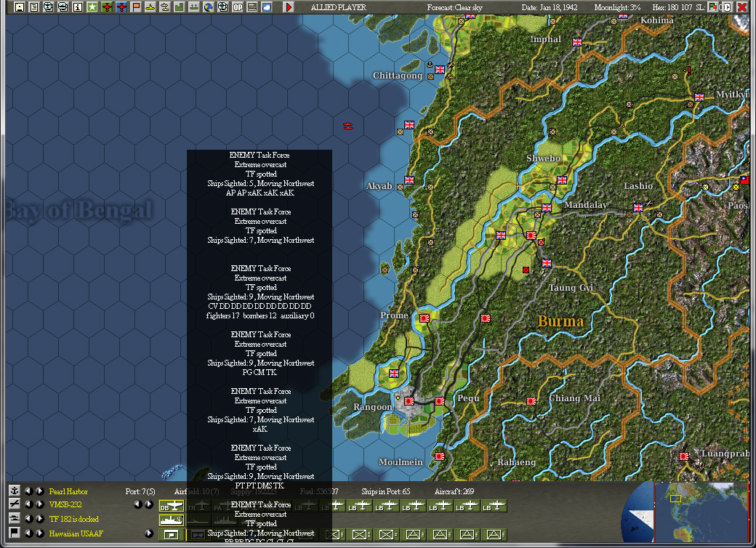Open the information 'i' toolbar icon

(78, 7)
